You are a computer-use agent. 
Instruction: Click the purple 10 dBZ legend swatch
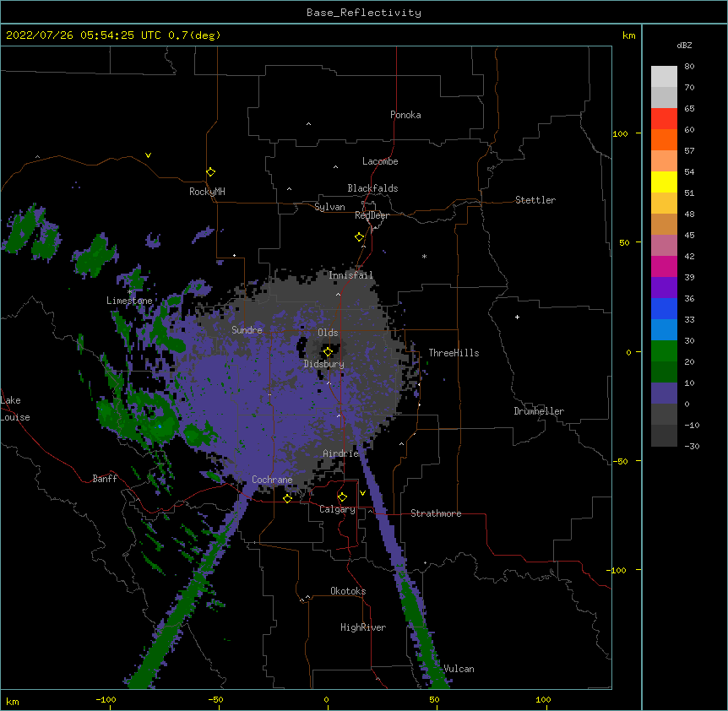664,393
